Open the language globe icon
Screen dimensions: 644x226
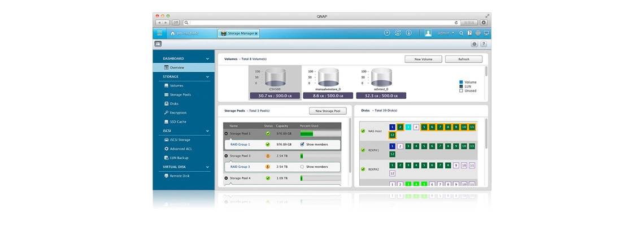click(478, 33)
